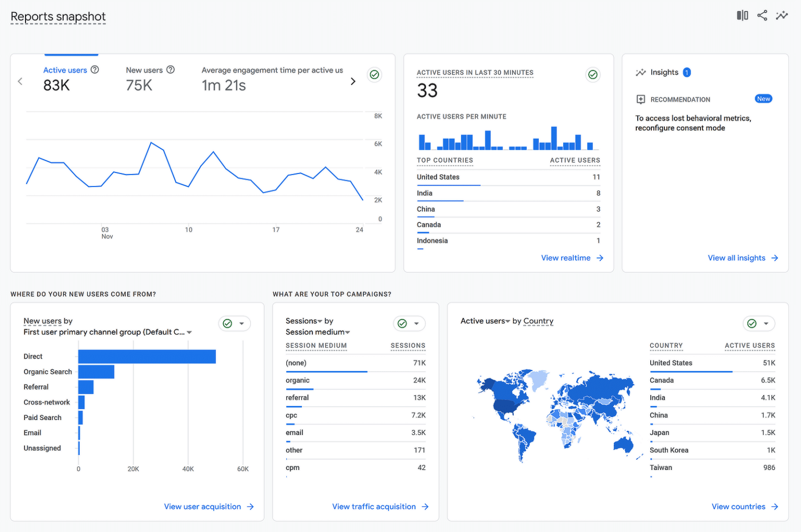Viewport: 801px width, 532px height.
Task: Advance to next metrics with the right chevron
Action: (x=353, y=81)
